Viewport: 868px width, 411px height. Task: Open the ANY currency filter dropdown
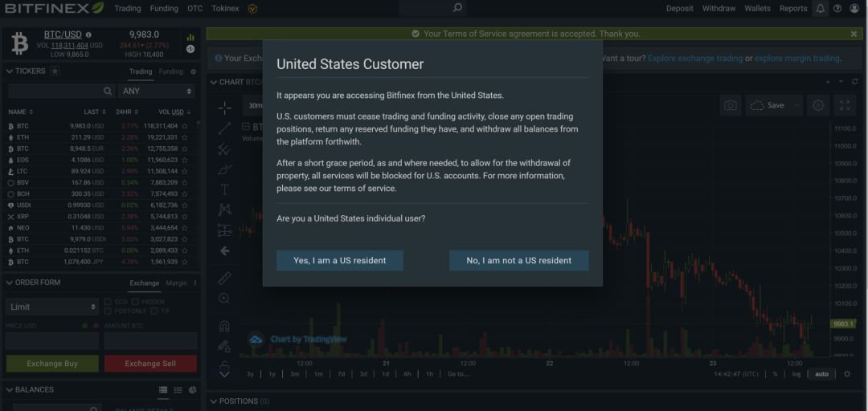coord(157,91)
